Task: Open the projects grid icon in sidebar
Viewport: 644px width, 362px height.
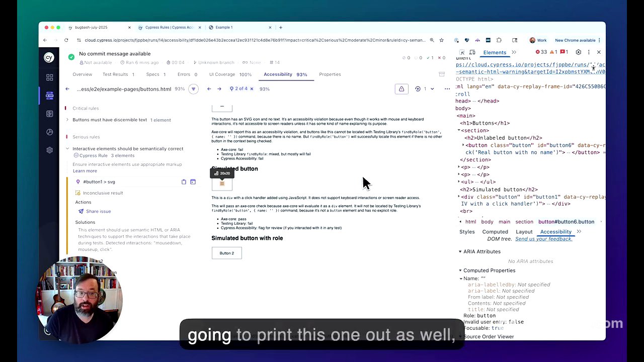Action: [x=49, y=77]
